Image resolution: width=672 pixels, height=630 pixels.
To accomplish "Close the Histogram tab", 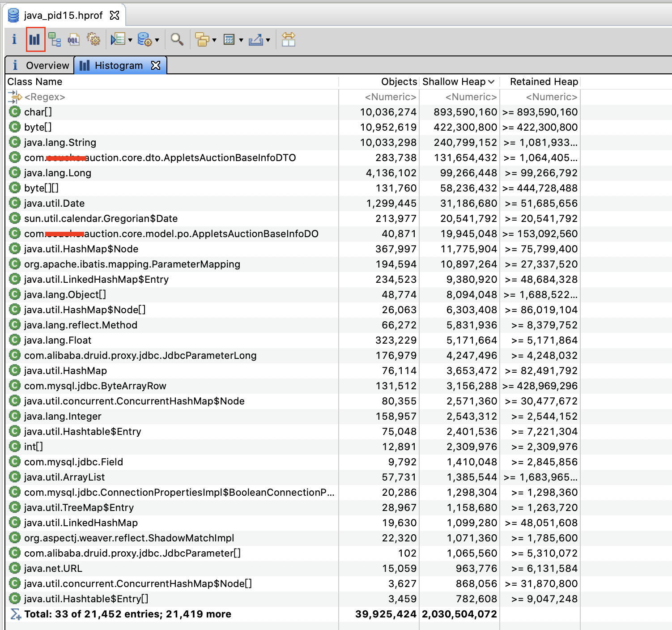I will coord(156,65).
